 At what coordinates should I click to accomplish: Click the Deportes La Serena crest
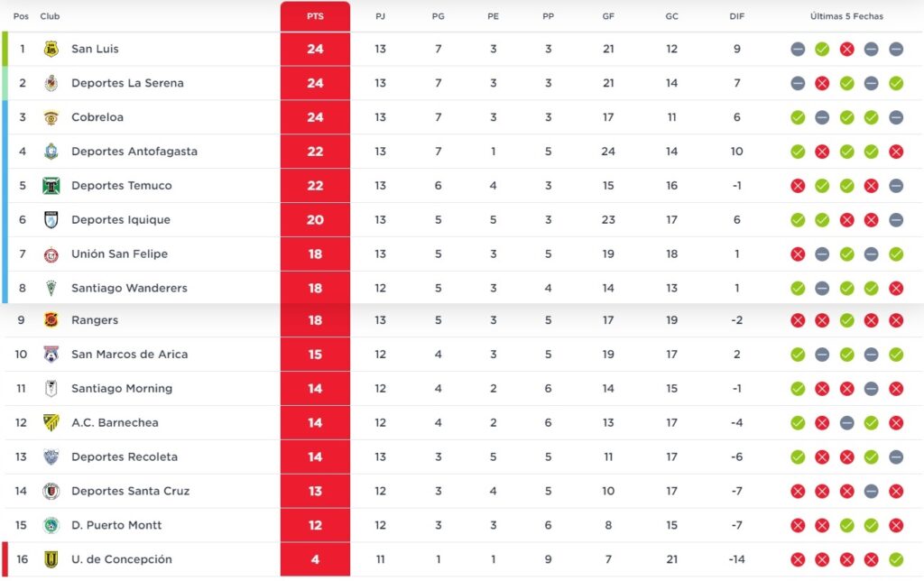click(51, 83)
